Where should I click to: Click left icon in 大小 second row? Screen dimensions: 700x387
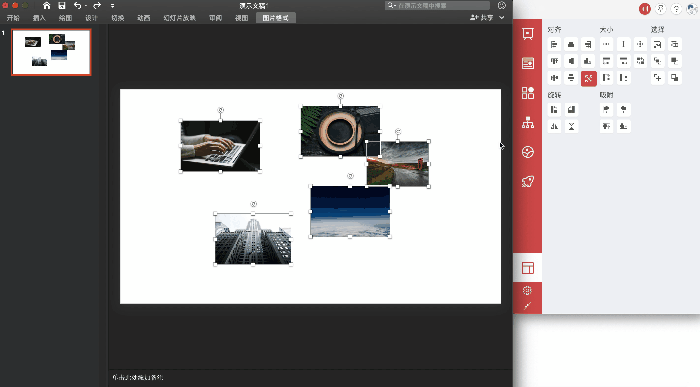[x=606, y=61]
